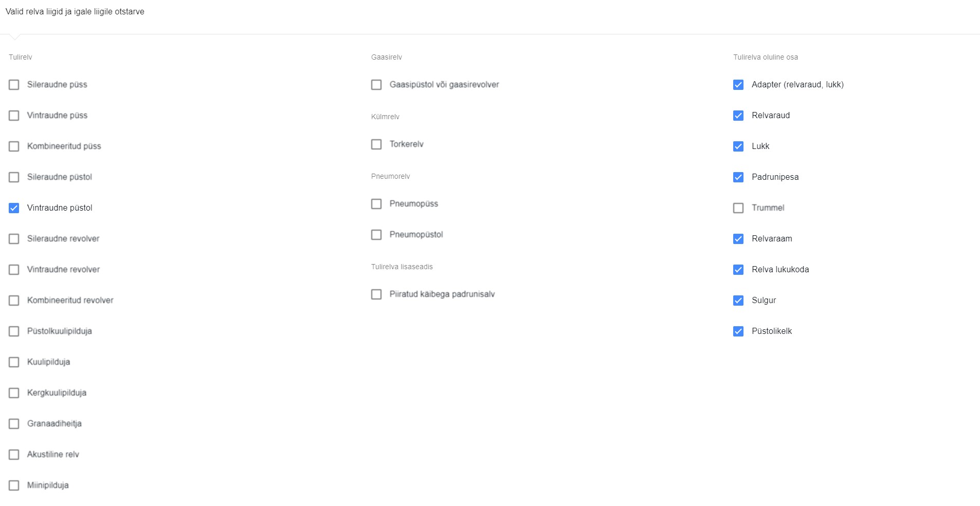Check the Sileraudne püss checkbox
The height and width of the screenshot is (506, 980).
(14, 85)
